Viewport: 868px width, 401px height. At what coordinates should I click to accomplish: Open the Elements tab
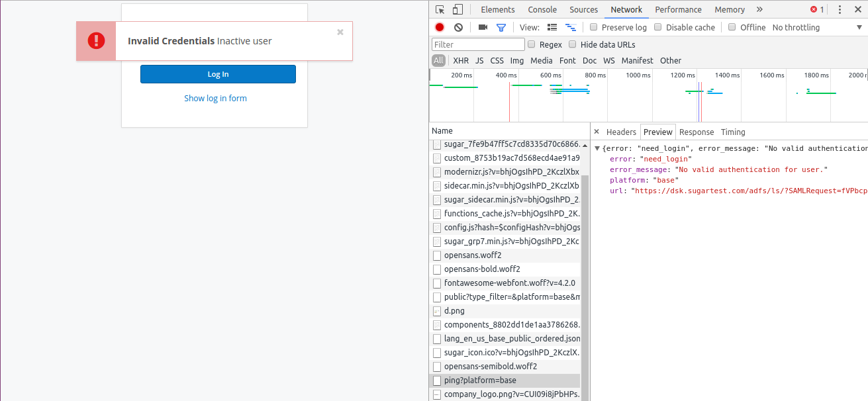[498, 9]
